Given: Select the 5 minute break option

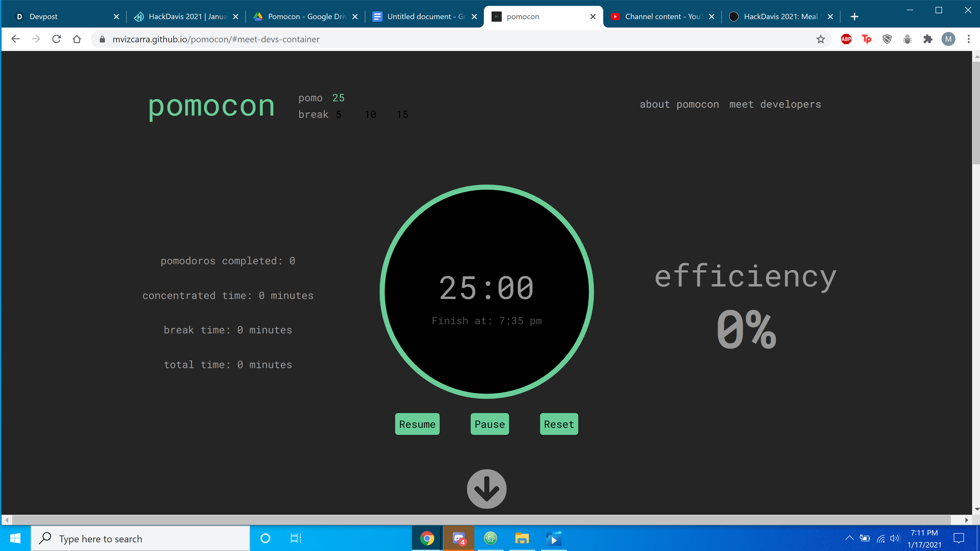Looking at the screenshot, I should [x=339, y=115].
